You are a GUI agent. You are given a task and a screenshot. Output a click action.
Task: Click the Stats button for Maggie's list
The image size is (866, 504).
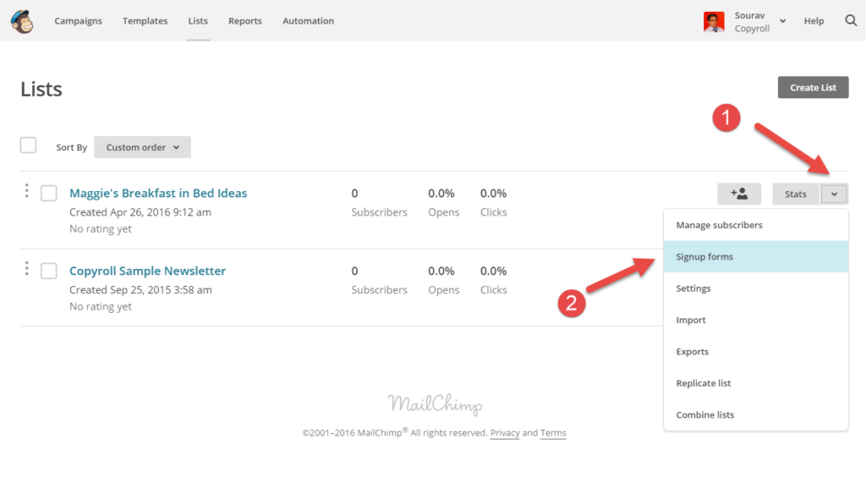pos(795,194)
